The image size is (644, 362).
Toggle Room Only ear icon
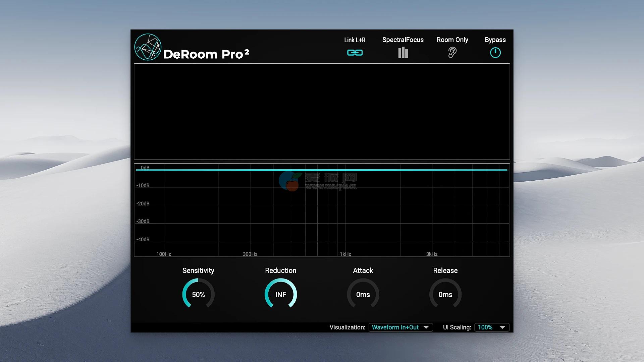point(452,52)
